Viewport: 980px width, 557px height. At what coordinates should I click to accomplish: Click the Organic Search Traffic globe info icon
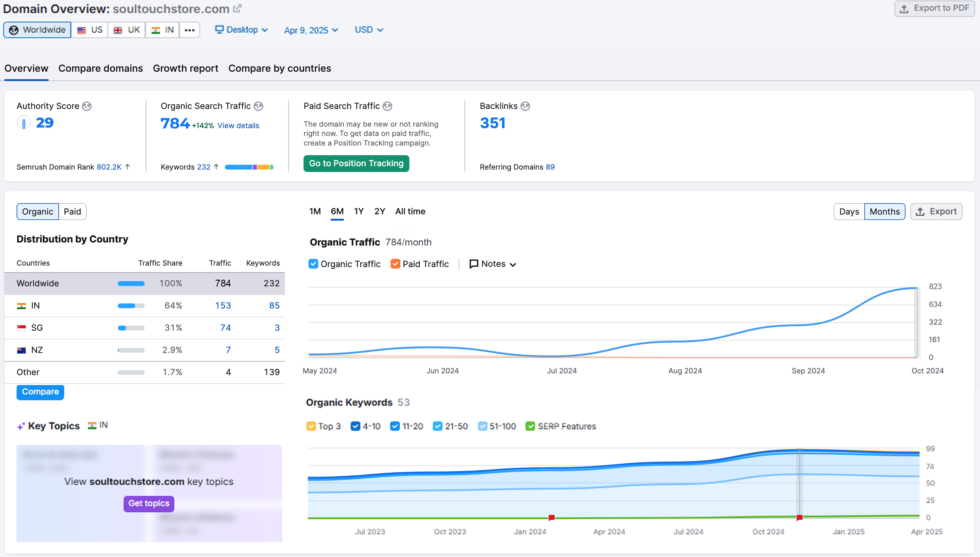(x=259, y=106)
